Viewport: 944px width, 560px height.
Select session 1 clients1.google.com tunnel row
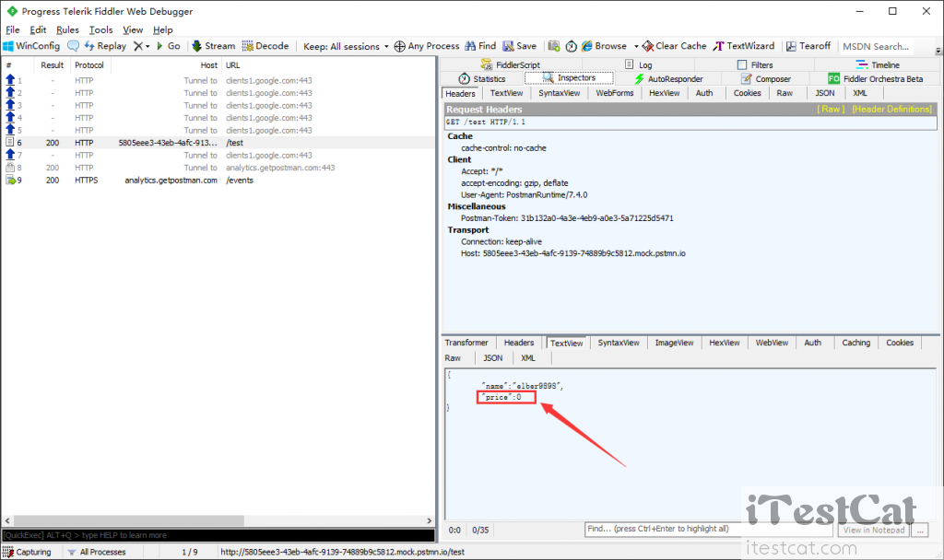pyautogui.click(x=218, y=81)
